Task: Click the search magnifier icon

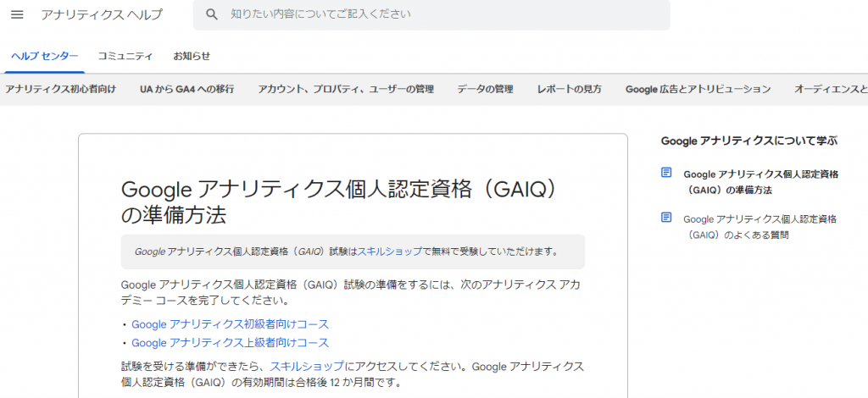Action: pyautogui.click(x=212, y=14)
